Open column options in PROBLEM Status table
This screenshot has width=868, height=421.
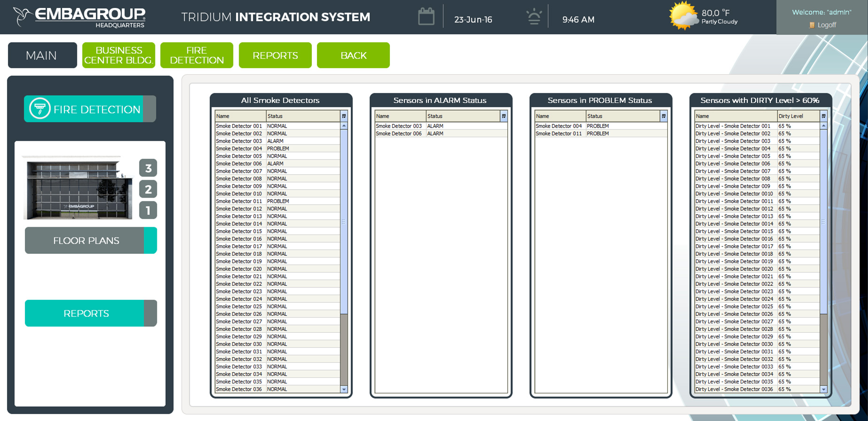click(664, 116)
